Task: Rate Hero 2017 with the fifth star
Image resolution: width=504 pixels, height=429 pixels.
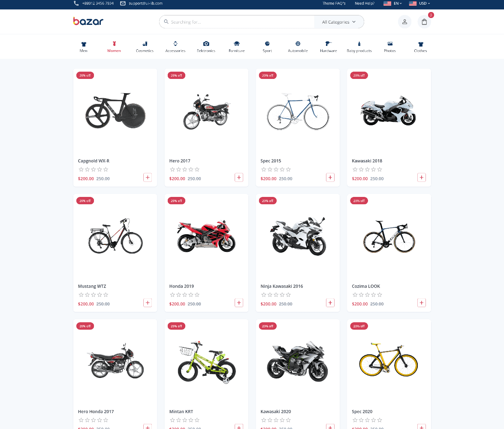Action: tap(197, 169)
